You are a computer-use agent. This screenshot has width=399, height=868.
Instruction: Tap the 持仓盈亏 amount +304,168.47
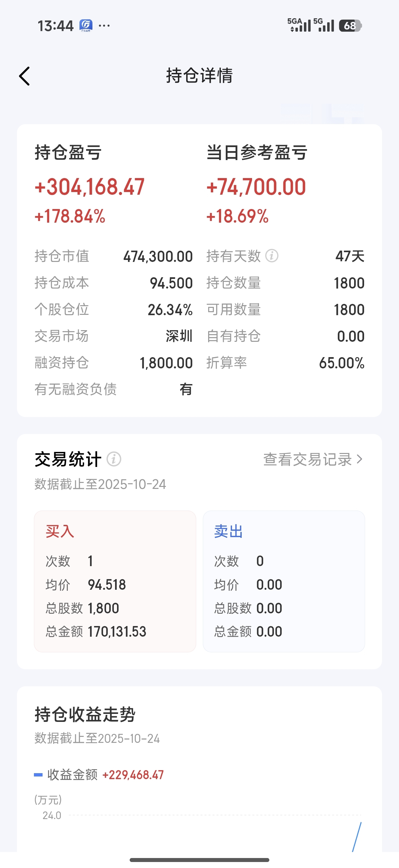[x=89, y=187]
